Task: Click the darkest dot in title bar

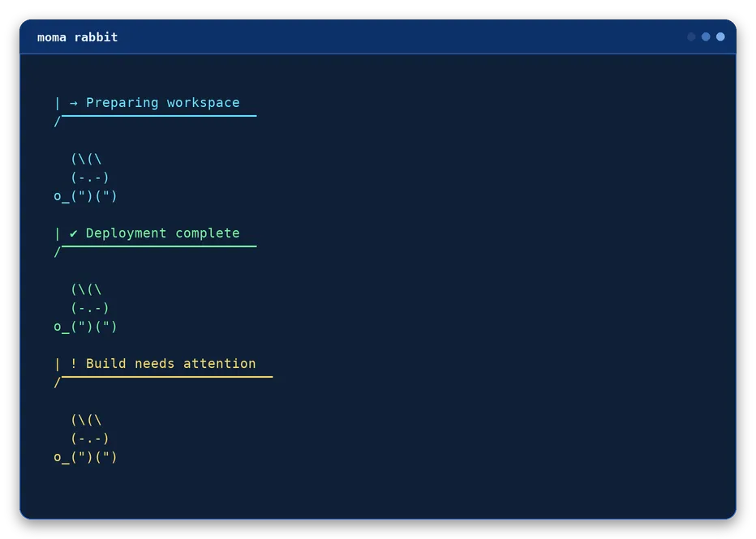Action: click(691, 37)
